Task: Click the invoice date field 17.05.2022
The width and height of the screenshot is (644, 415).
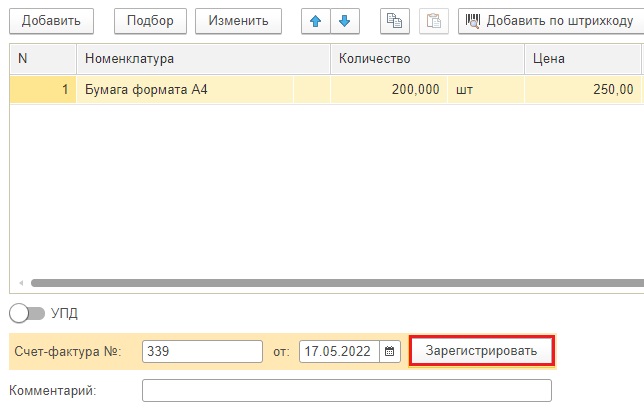Action: point(339,352)
